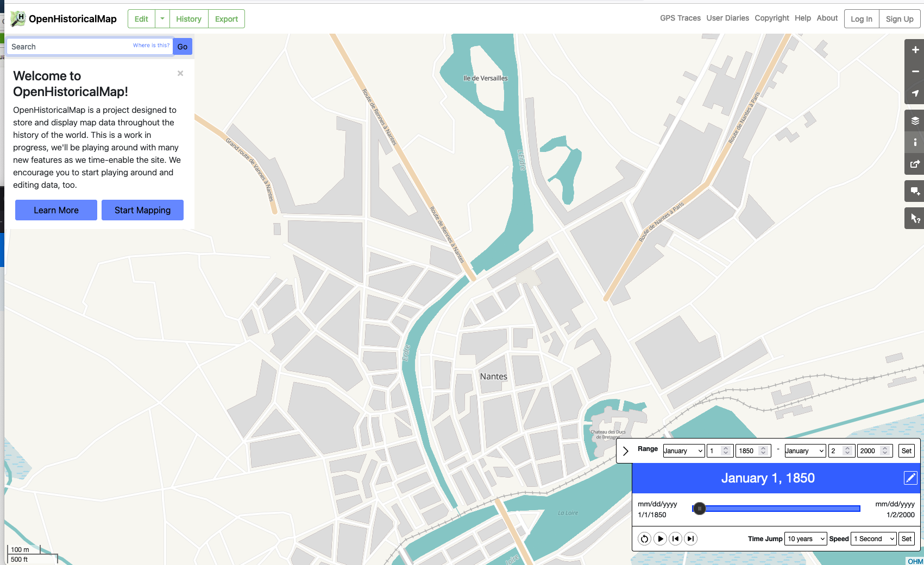
Task: Edit the date using the pencil icon
Action: click(910, 478)
